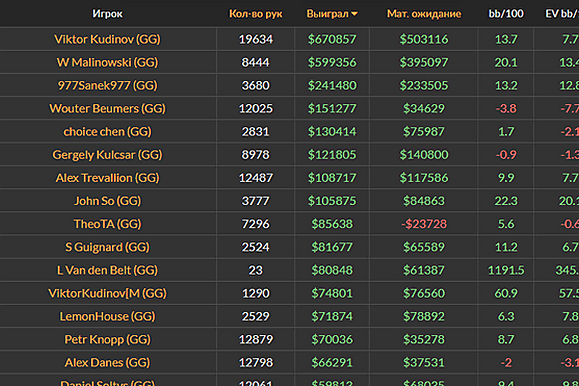
Task: Open John So (GG) player page
Action: point(107,201)
